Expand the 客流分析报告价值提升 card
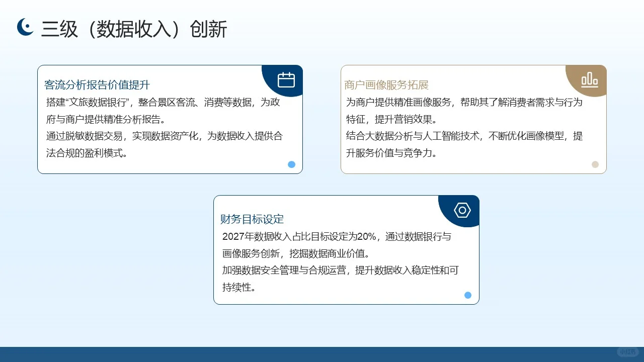644x362 pixels. tap(170, 119)
